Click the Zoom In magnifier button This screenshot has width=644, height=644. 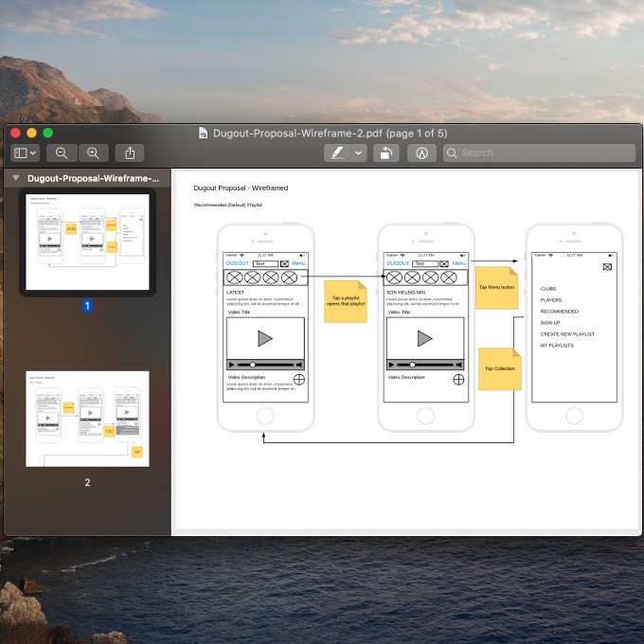tap(93, 152)
